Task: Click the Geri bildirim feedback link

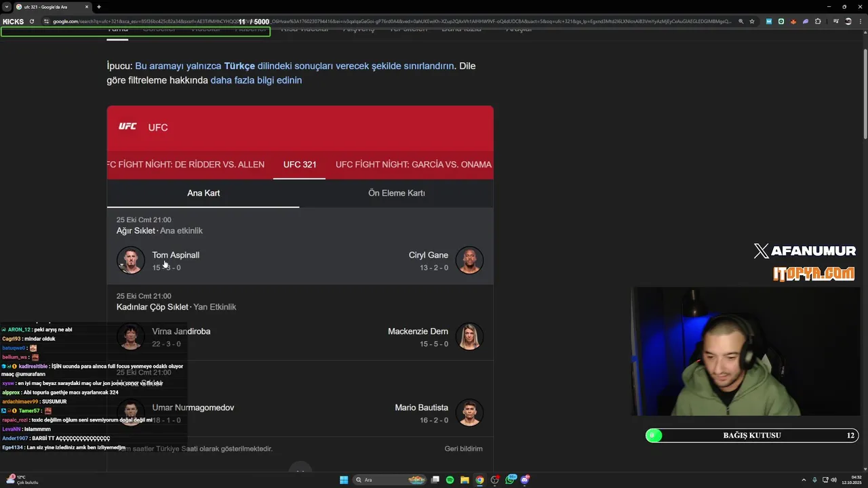Action: (x=464, y=449)
